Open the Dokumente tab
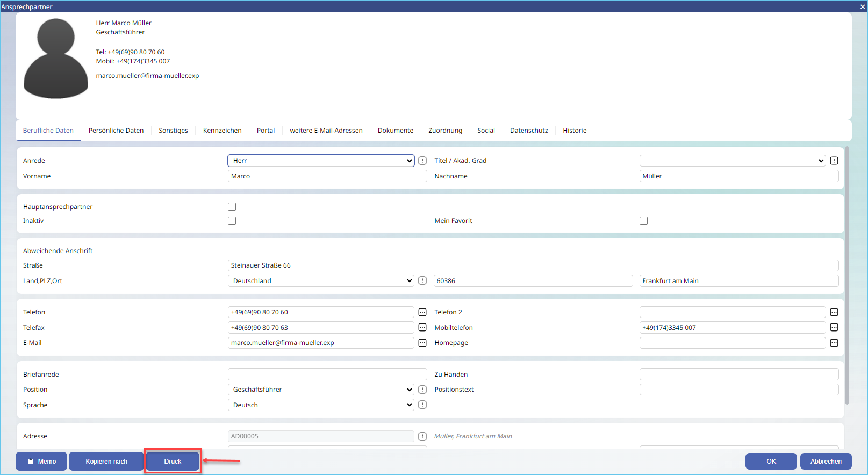Image resolution: width=868 pixels, height=475 pixels. pyautogui.click(x=396, y=131)
